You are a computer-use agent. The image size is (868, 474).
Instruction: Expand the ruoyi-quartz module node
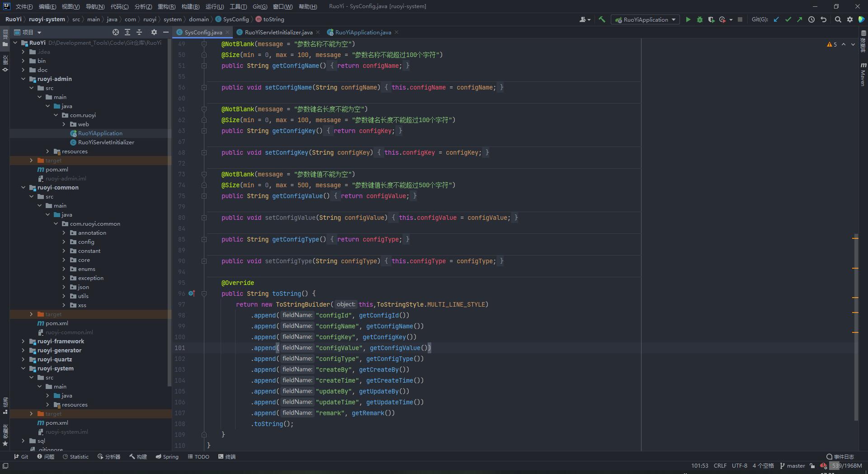[24, 360]
